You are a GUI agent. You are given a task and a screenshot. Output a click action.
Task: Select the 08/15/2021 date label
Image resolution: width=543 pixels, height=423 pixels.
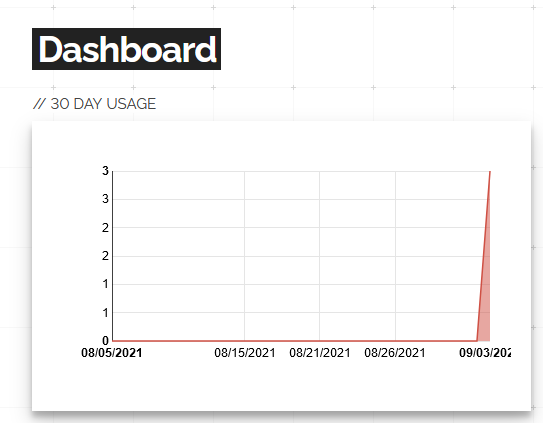tap(245, 353)
